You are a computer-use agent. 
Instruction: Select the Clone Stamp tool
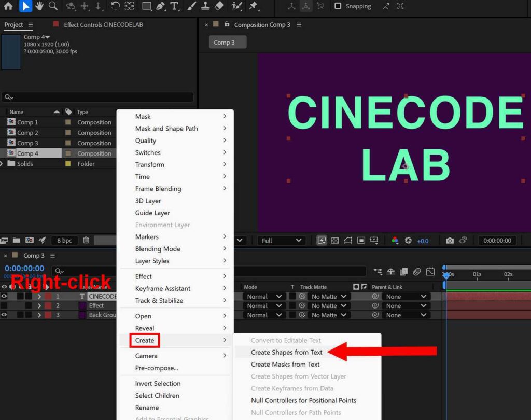205,6
